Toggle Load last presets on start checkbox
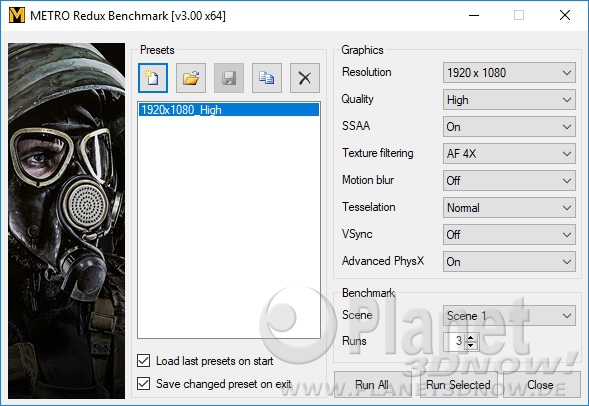The width and height of the screenshot is (589, 406). click(143, 361)
